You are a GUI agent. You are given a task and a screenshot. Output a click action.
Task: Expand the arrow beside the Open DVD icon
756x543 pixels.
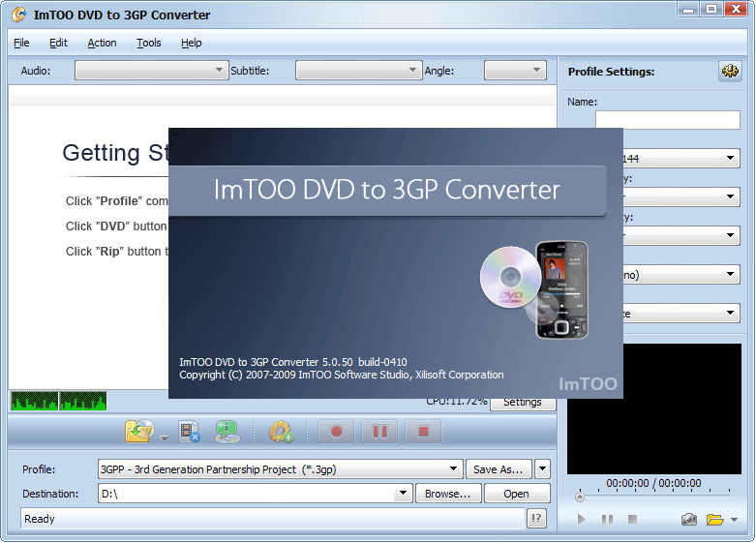pyautogui.click(x=165, y=437)
